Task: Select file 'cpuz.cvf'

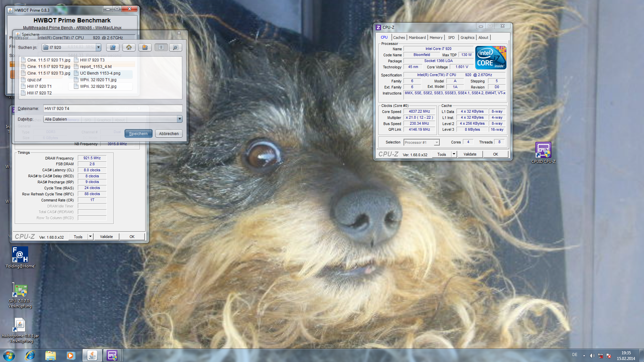Action: point(31,80)
